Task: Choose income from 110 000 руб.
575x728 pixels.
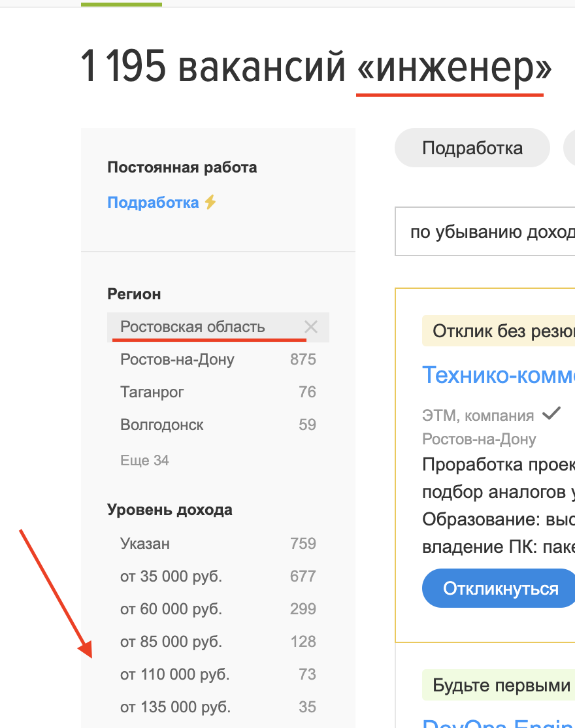Action: coord(174,674)
